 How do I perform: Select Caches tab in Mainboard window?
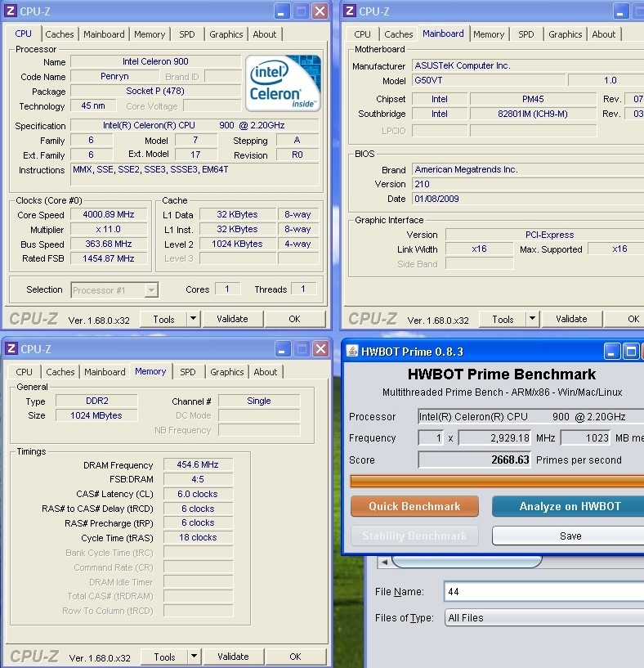point(399,34)
